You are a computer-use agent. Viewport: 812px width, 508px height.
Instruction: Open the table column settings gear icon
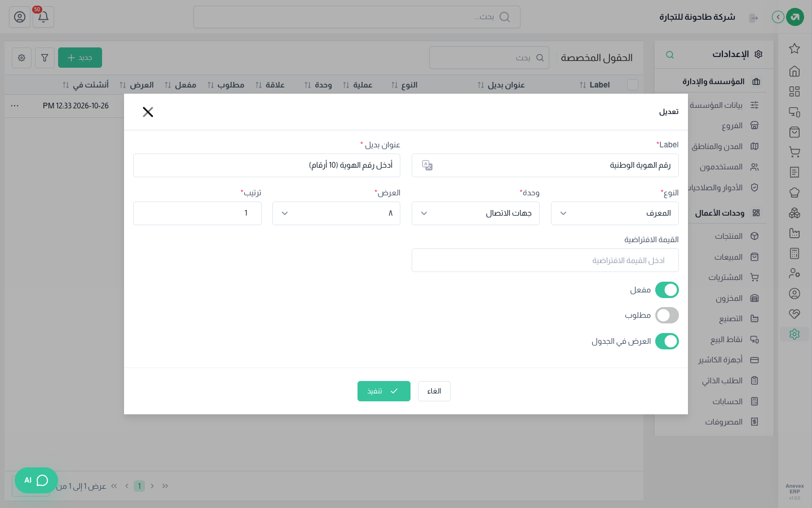pos(21,58)
